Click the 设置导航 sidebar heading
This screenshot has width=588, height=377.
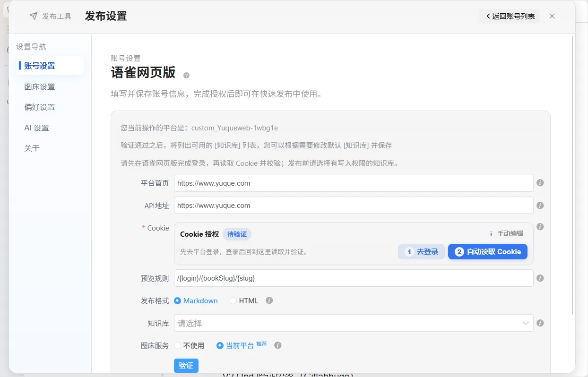point(31,47)
